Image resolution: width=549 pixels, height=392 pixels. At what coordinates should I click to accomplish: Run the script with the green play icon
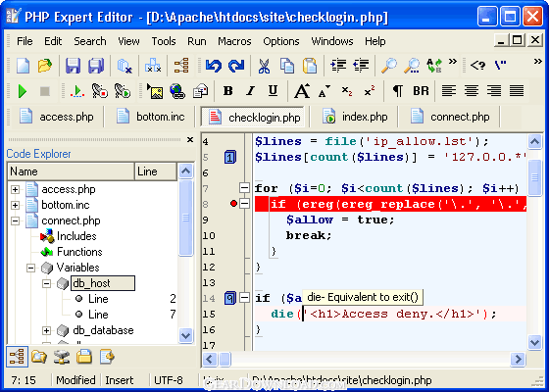coord(23,91)
